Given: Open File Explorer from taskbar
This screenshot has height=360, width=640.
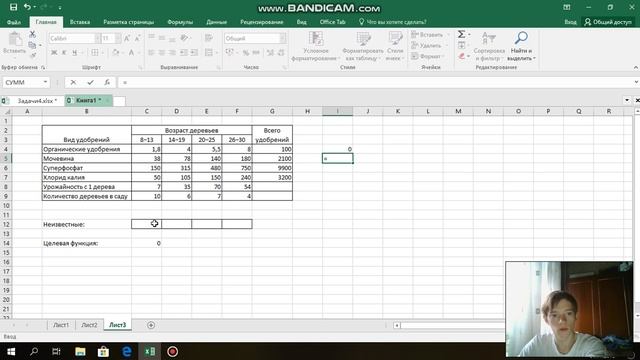Looking at the screenshot, I should point(80,351).
